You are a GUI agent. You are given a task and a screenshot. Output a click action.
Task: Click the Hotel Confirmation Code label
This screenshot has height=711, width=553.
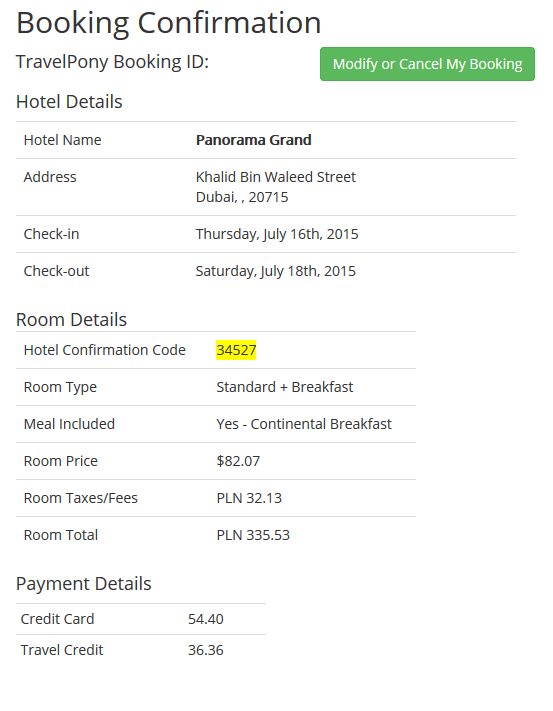(105, 350)
